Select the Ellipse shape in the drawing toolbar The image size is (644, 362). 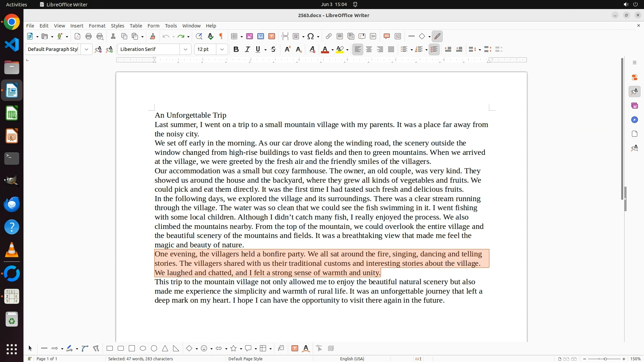(x=143, y=348)
